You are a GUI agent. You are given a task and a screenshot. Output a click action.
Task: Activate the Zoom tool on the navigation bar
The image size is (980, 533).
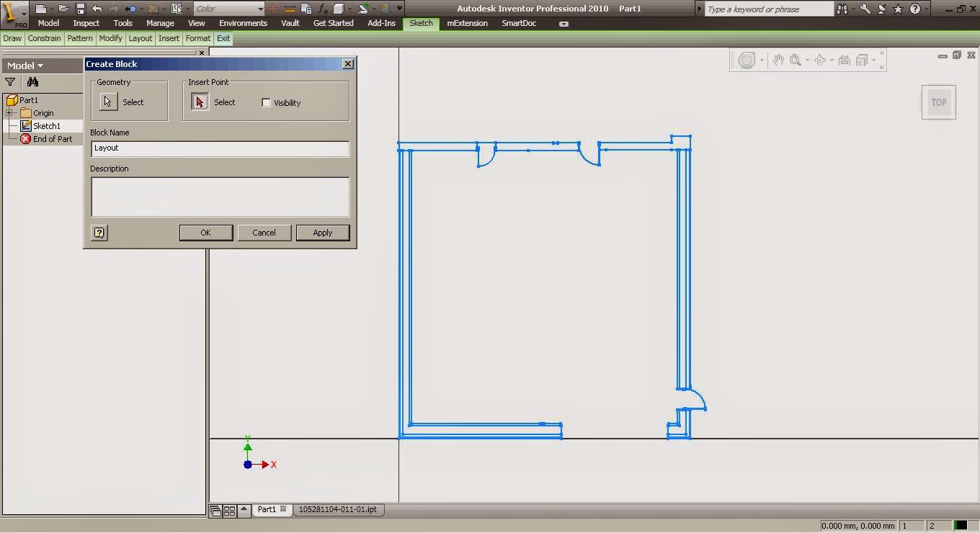coord(796,60)
